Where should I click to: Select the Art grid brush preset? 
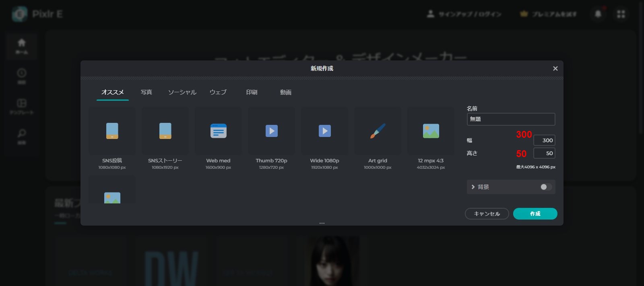click(378, 131)
